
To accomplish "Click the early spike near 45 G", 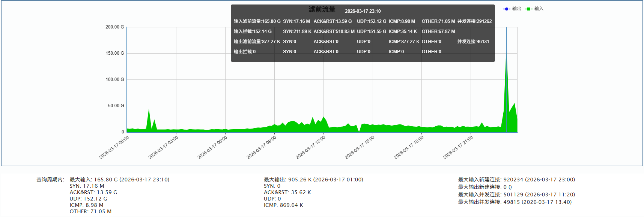I will [x=149, y=109].
